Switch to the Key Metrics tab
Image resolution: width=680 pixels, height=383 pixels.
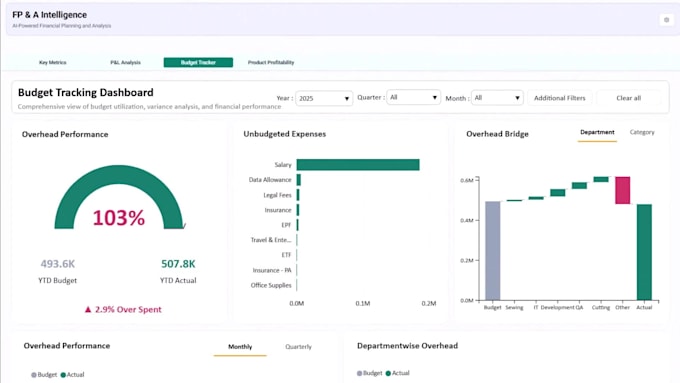coord(52,62)
